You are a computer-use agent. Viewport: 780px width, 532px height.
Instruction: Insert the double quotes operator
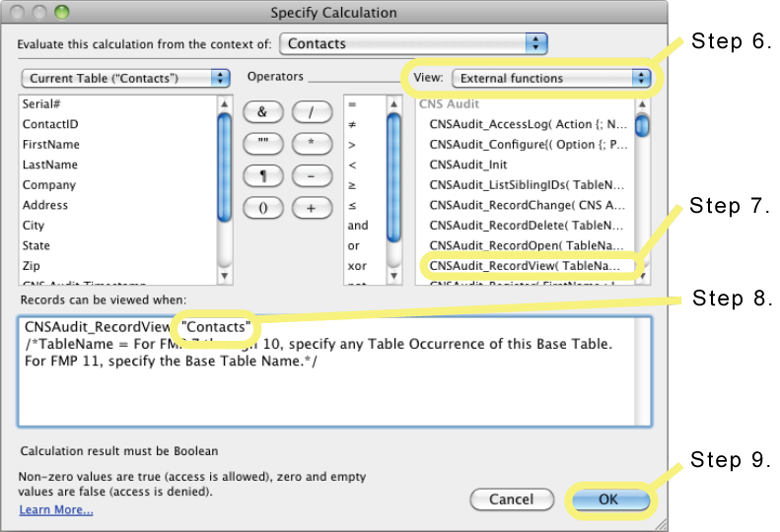click(263, 144)
